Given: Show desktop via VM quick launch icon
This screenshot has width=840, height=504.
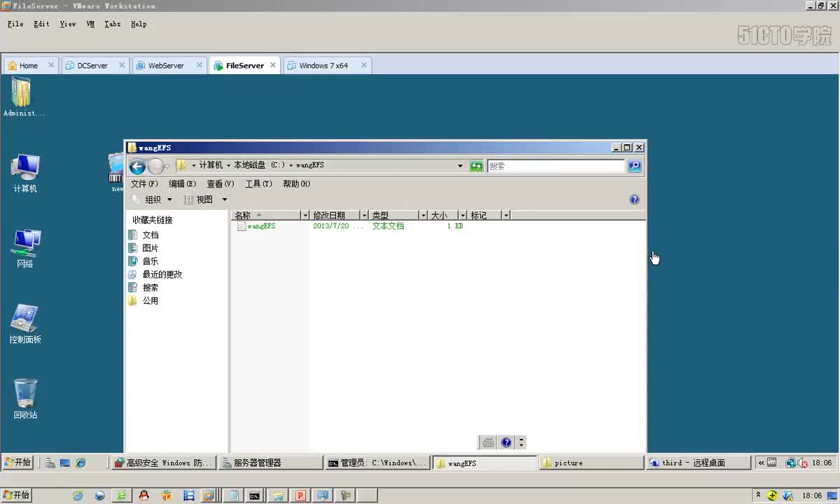Looking at the screenshot, I should pos(65,463).
